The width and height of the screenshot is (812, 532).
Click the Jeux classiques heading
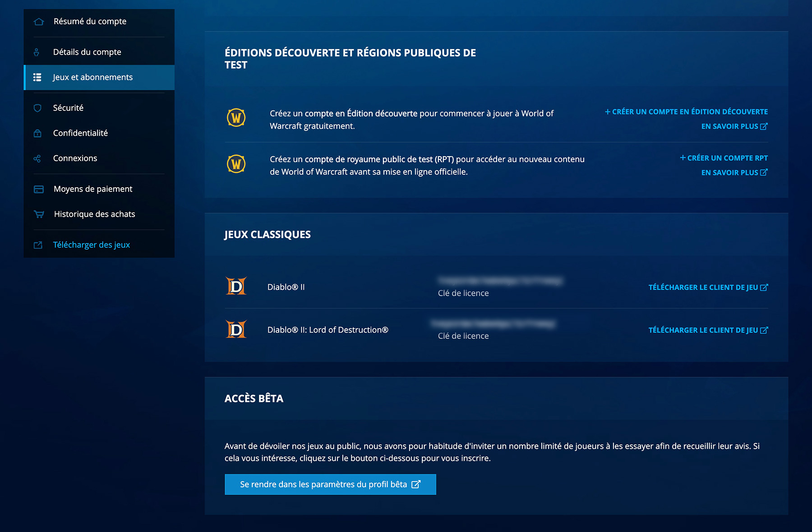[268, 235]
